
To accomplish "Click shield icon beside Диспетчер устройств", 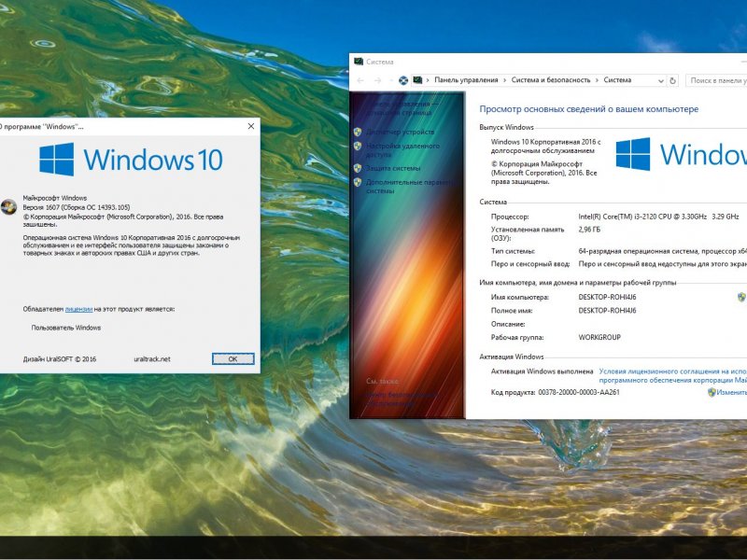I will [358, 132].
